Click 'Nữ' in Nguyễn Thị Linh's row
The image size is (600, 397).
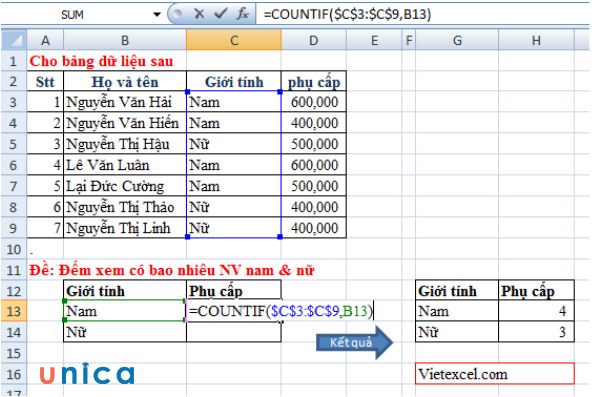(234, 228)
